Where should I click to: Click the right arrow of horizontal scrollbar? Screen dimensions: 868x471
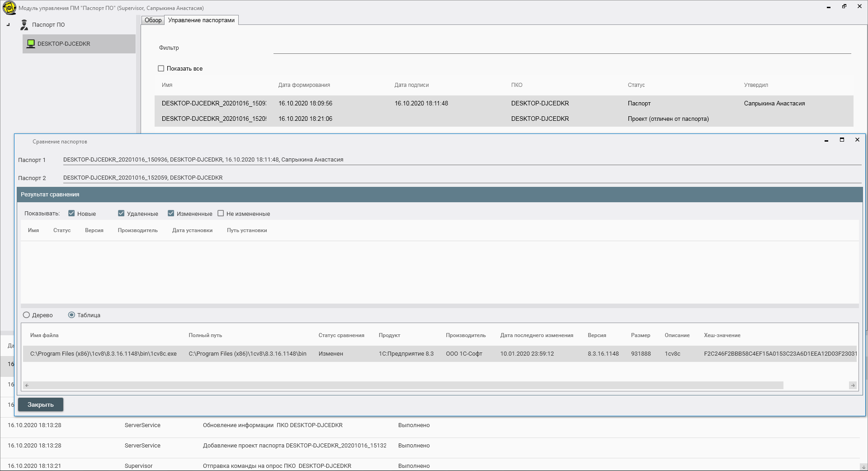(853, 385)
